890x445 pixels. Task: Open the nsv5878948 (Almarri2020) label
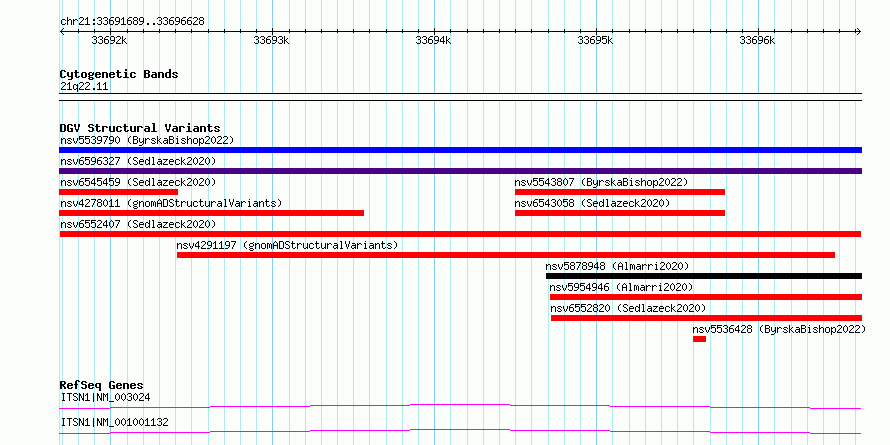[x=618, y=266]
